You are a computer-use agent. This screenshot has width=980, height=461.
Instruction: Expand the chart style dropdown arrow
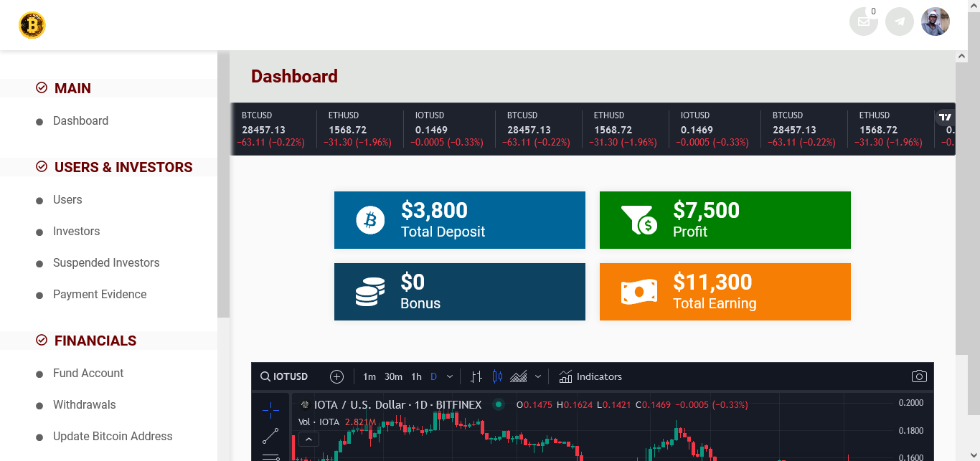[x=538, y=376]
